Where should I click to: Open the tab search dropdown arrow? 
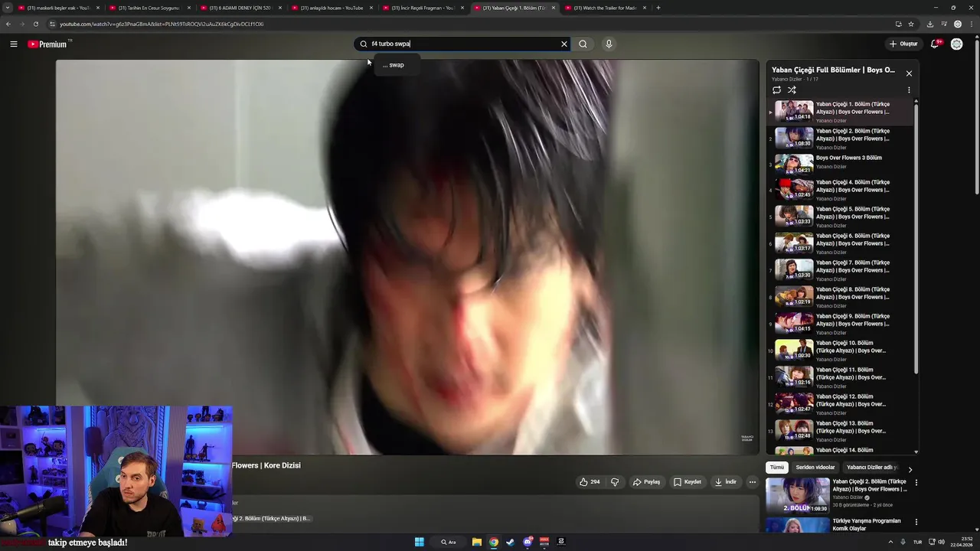tap(8, 8)
